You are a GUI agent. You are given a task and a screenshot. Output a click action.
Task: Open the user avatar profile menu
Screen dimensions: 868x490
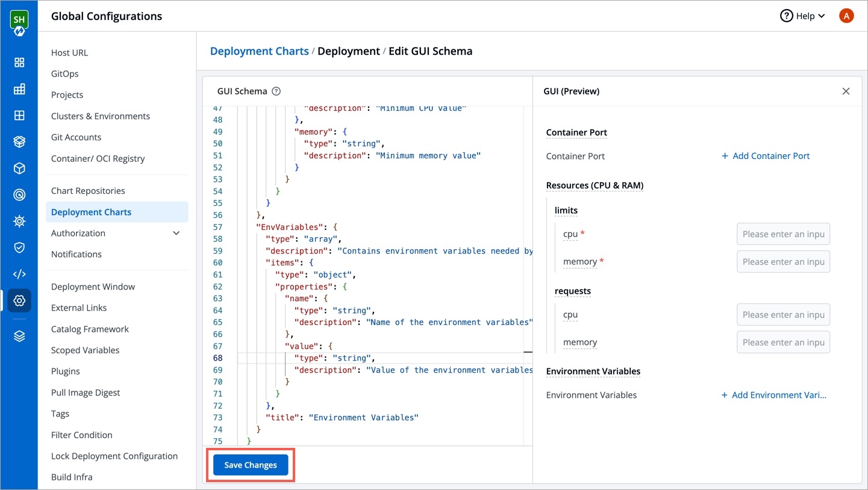click(x=846, y=16)
